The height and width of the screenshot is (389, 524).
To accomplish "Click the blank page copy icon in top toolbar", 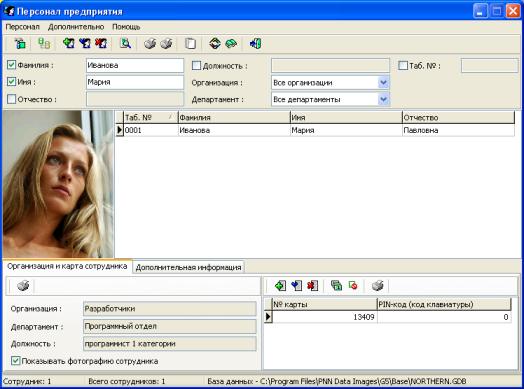I will (190, 43).
